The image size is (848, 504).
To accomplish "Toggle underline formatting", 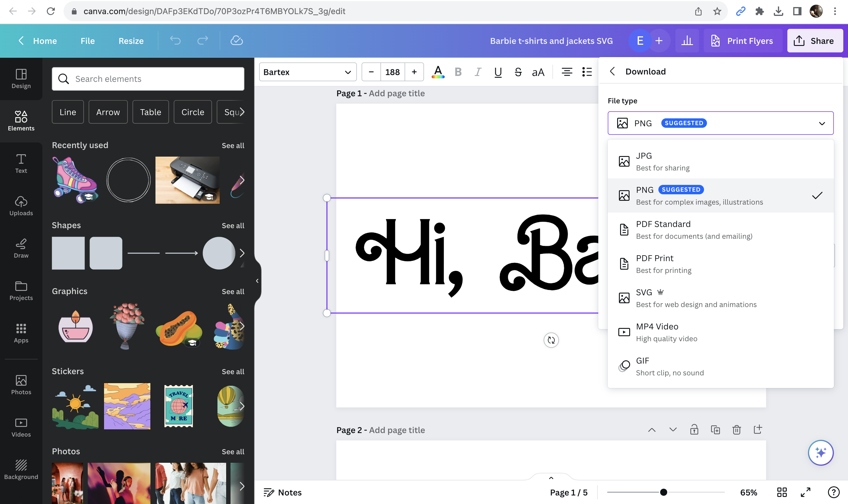I will pos(498,72).
